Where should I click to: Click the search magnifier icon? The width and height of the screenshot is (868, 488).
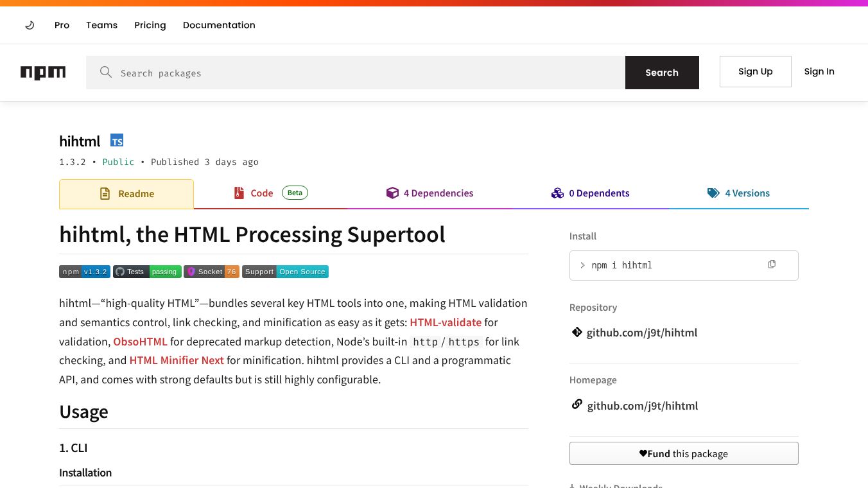pos(106,72)
